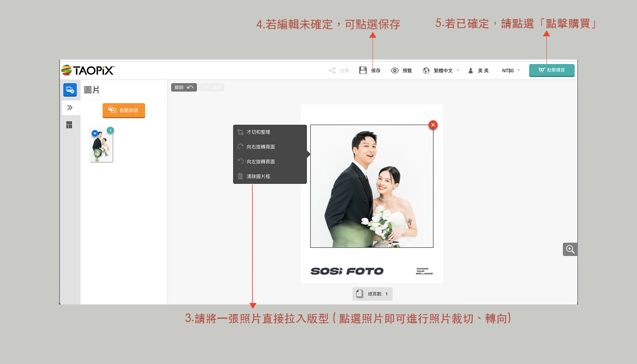Open the 圖片 images panel icon
637x364 pixels.
coord(70,90)
